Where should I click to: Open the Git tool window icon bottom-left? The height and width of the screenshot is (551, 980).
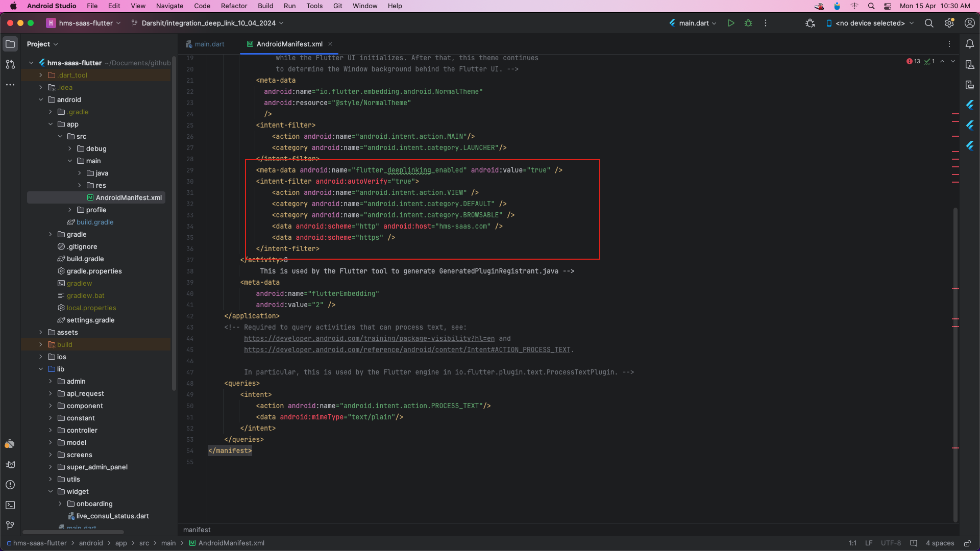pos(9,525)
